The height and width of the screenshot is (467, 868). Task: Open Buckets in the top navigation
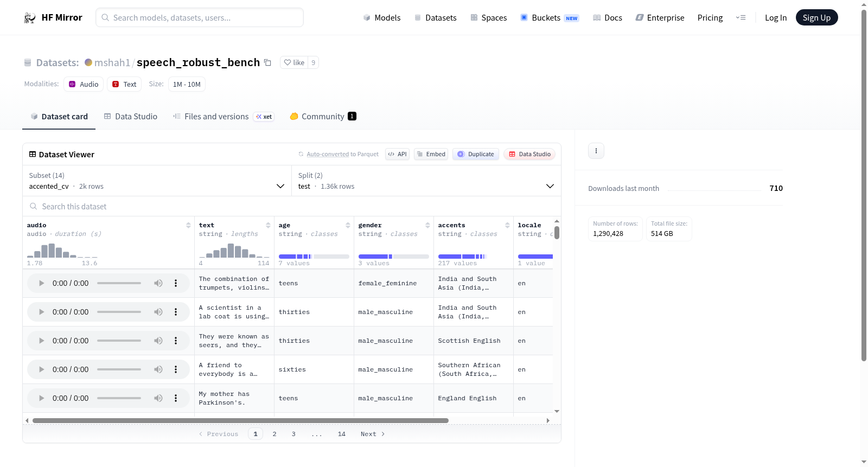tap(550, 17)
